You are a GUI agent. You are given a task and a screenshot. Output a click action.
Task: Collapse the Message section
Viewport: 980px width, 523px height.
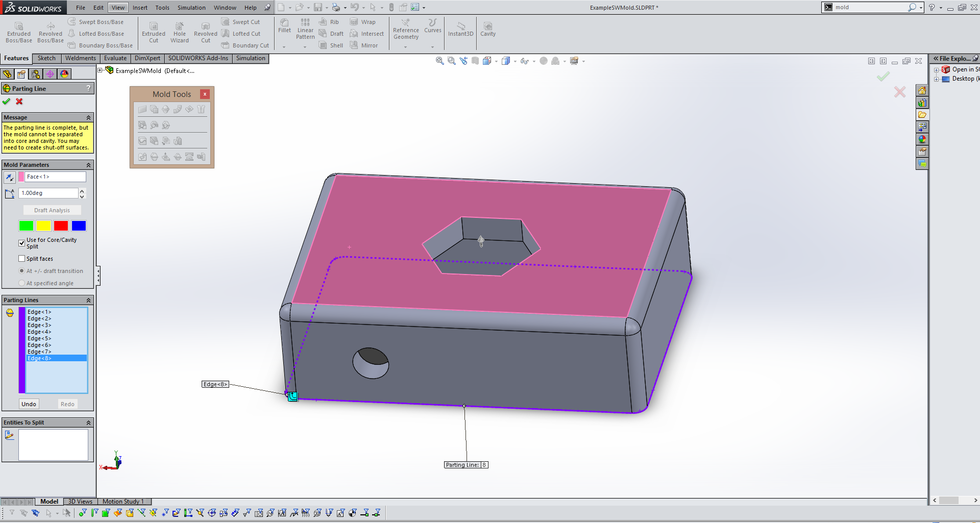tap(88, 117)
